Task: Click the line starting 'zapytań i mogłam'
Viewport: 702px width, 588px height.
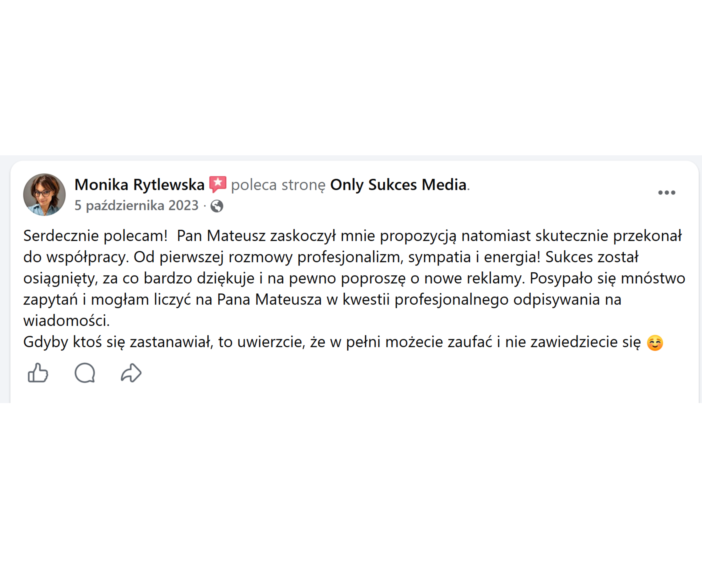Action: pyautogui.click(x=322, y=300)
